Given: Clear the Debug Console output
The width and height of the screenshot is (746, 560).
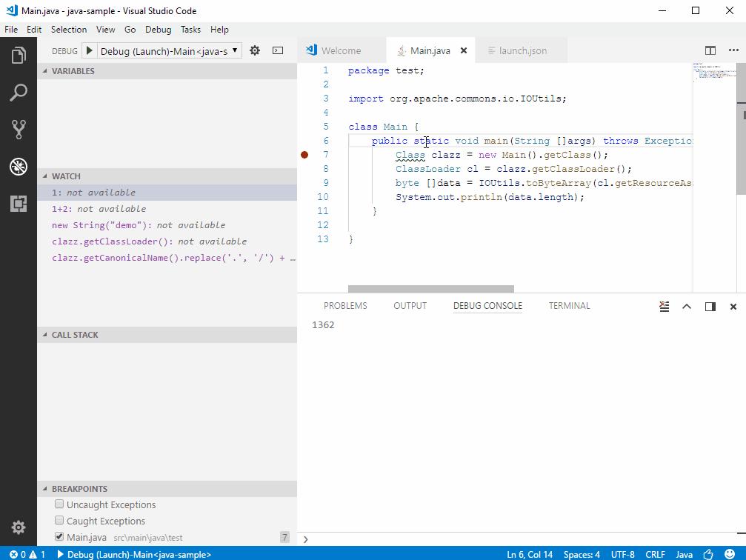Looking at the screenshot, I should tap(663, 306).
